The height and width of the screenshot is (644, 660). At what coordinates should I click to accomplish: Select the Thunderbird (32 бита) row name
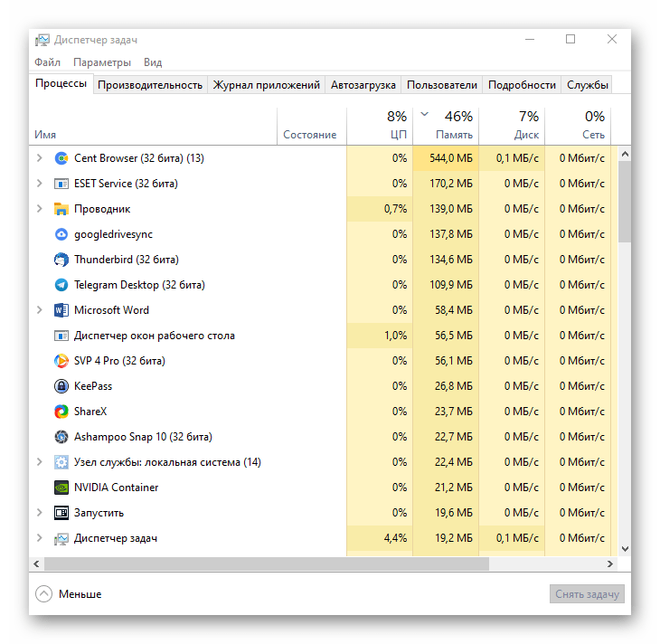[x=127, y=260]
